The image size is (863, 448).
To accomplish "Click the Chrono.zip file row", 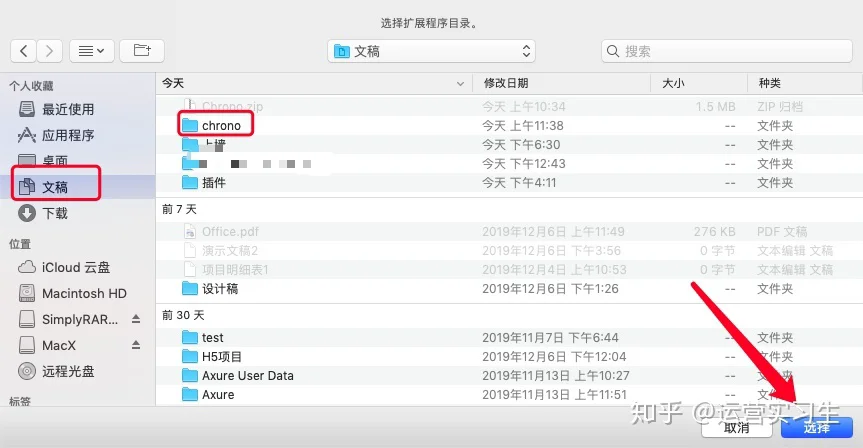I will coord(509,106).
